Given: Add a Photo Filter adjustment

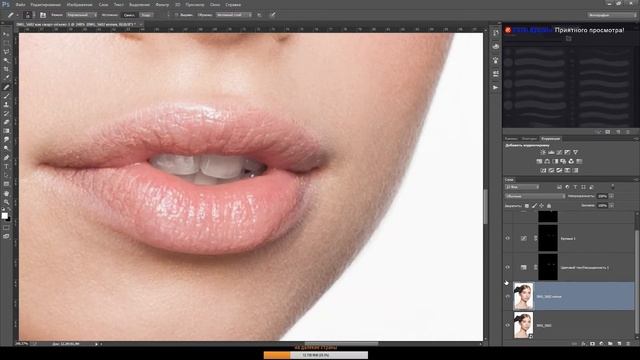Looking at the screenshot, I should 563,161.
